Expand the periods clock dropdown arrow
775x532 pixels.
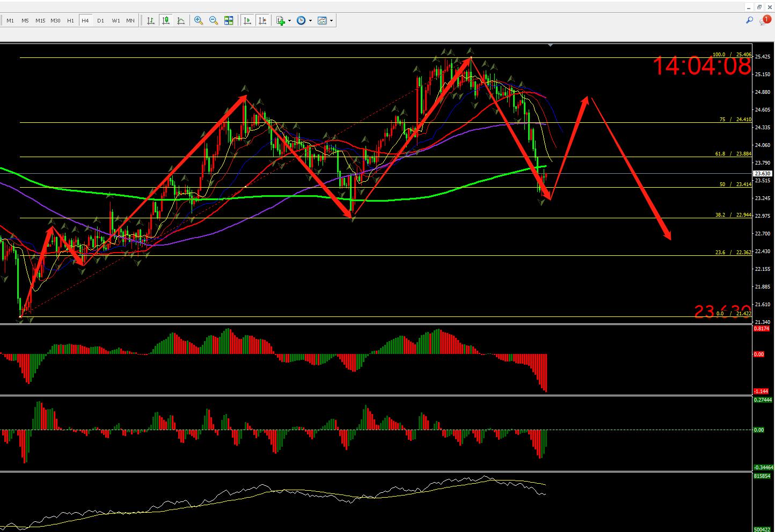pyautogui.click(x=310, y=21)
